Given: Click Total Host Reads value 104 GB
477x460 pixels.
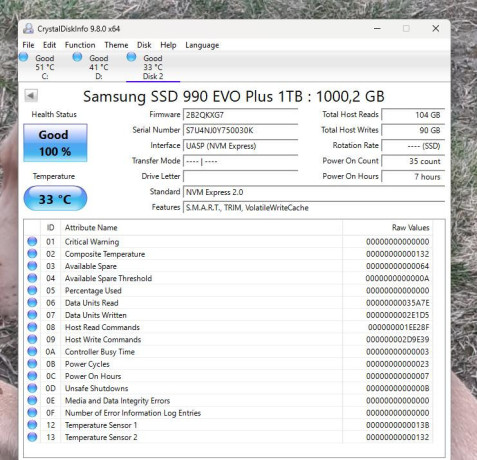Looking at the screenshot, I should [413, 115].
